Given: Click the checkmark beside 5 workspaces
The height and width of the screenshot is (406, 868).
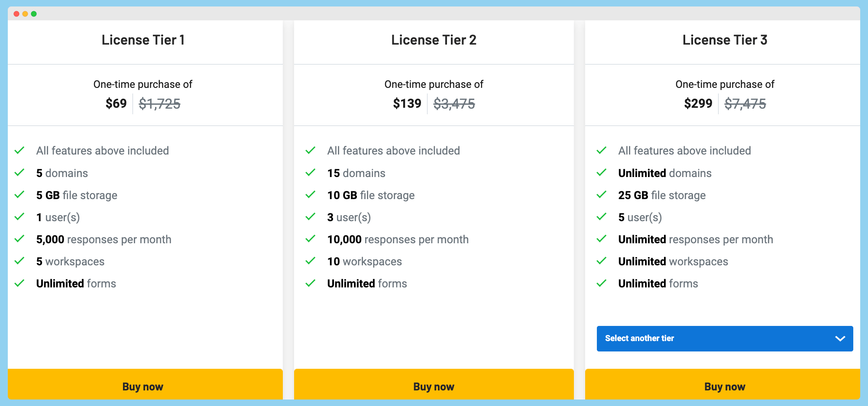Looking at the screenshot, I should tap(19, 261).
